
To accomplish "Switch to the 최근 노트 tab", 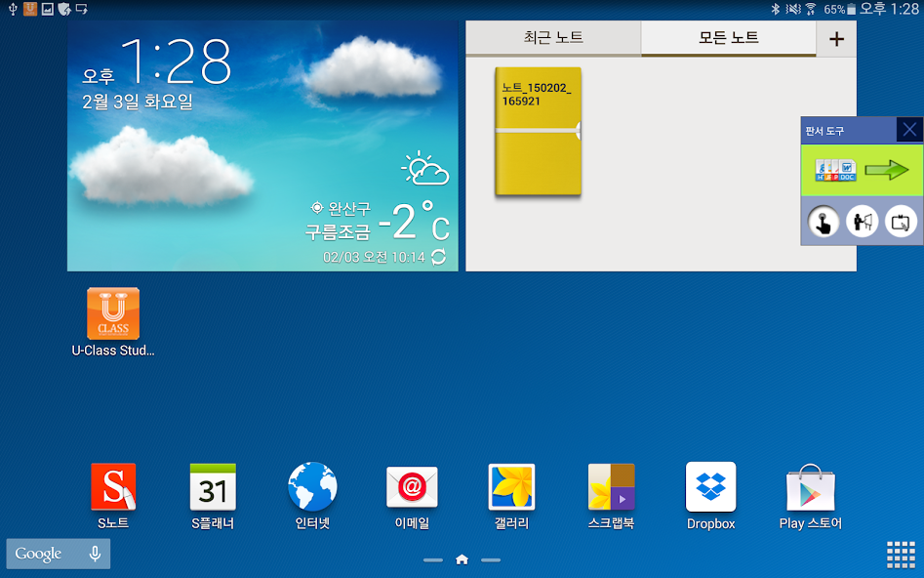I will tap(553, 38).
